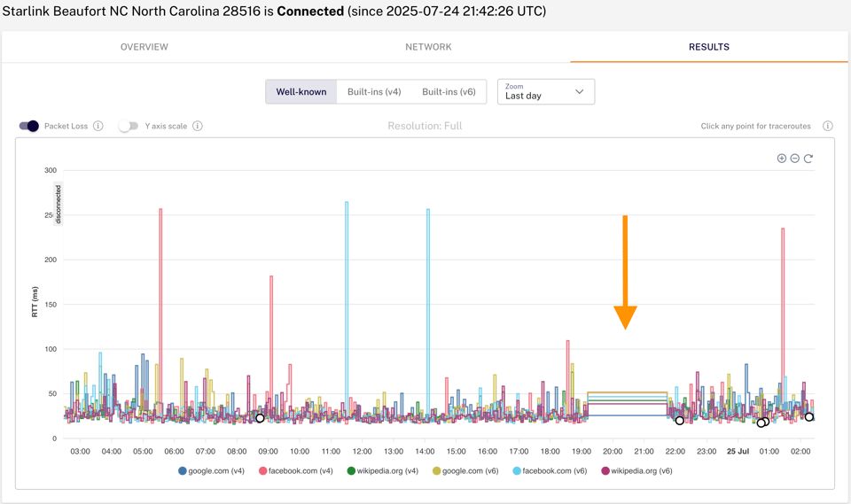This screenshot has height=504, width=851.
Task: Disable the Packet Loss toggle
Action: pos(28,126)
